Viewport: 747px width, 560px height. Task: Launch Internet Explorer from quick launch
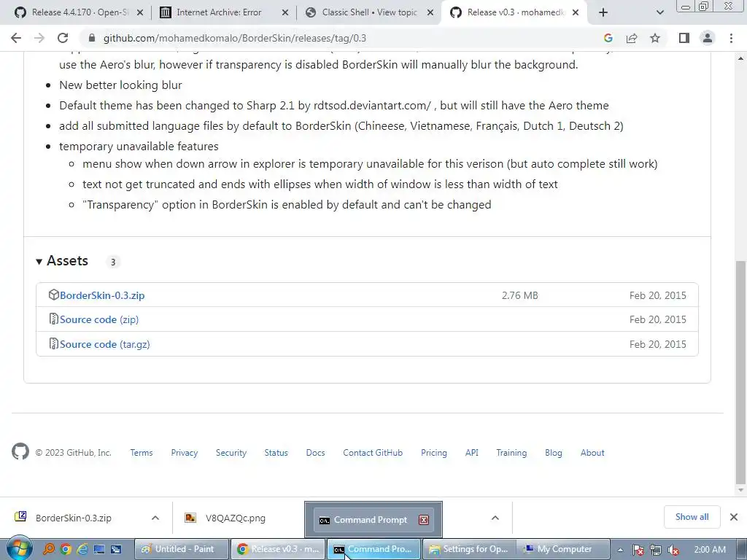pyautogui.click(x=82, y=550)
